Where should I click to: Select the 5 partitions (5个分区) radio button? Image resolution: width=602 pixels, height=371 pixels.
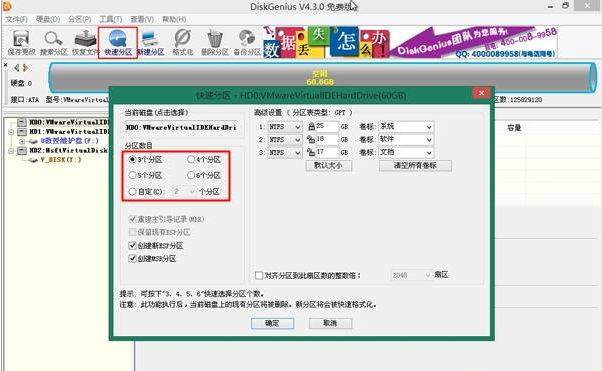132,176
